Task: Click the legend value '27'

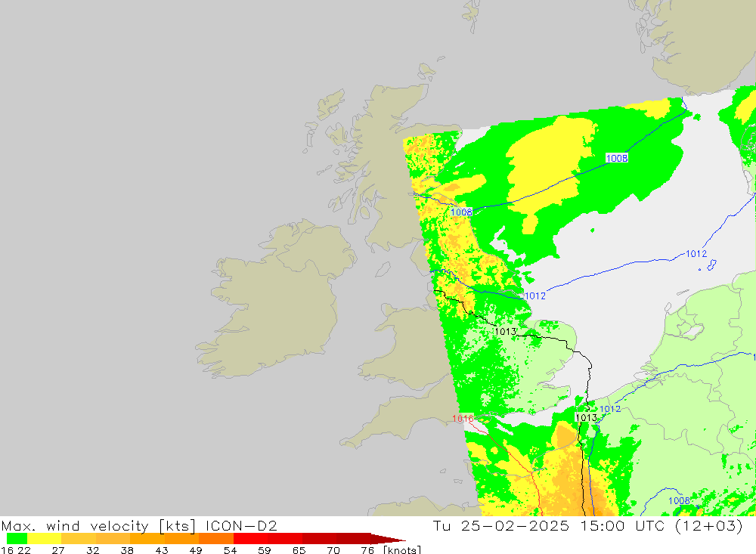Action: (x=58, y=550)
